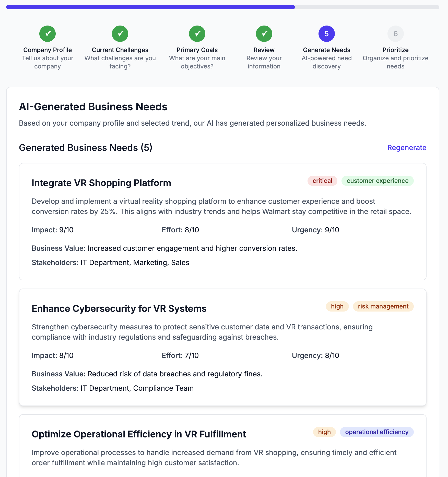Screen dimensions: 448x477
Task: Click the Company Profile green checkmark icon
Action: pos(48,34)
